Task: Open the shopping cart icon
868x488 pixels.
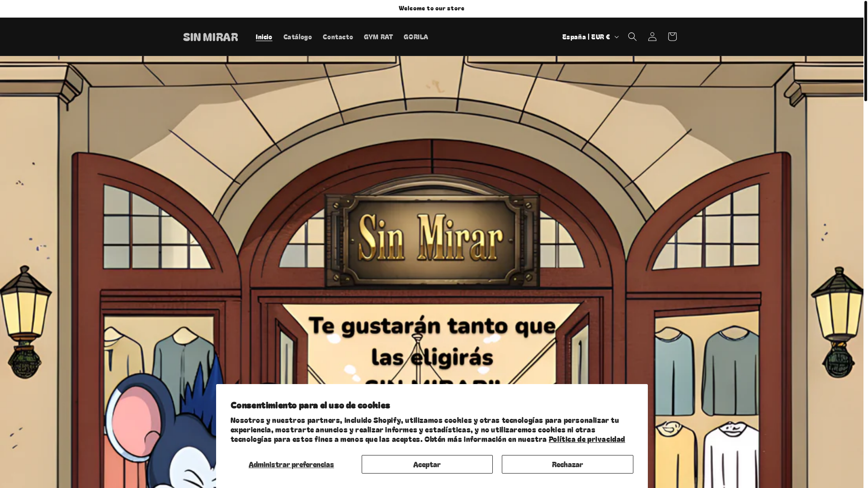Action: (672, 37)
